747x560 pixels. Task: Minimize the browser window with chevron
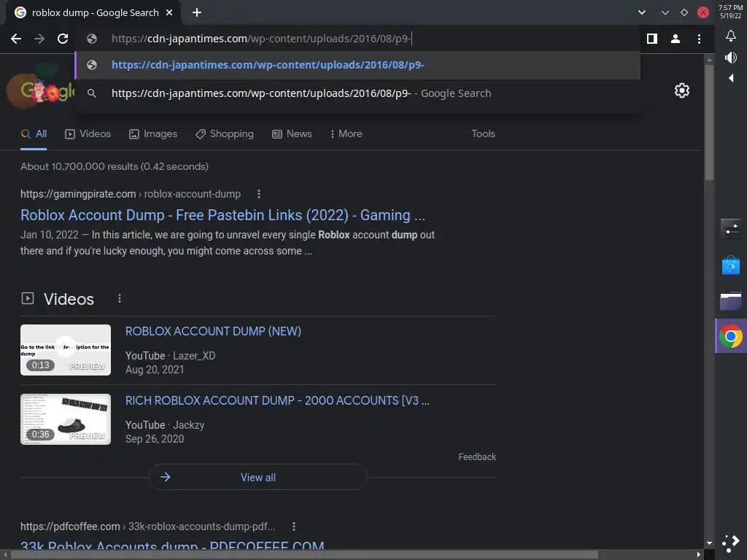tap(665, 12)
